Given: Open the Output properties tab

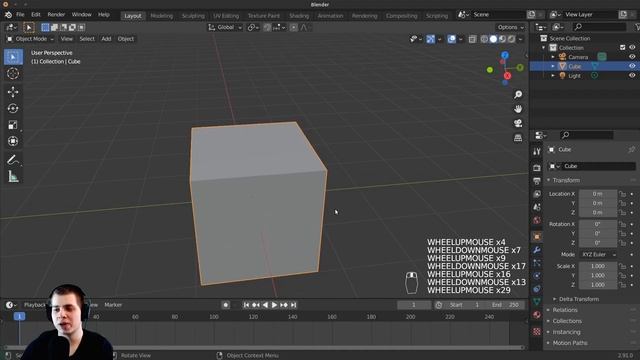Looking at the screenshot, I should [537, 181].
